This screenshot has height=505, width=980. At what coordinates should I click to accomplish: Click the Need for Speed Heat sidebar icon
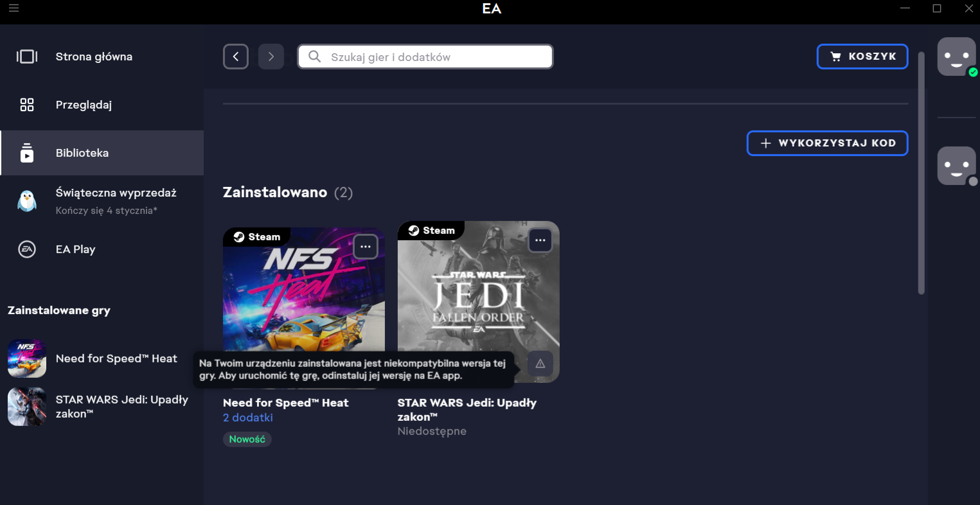coord(27,359)
